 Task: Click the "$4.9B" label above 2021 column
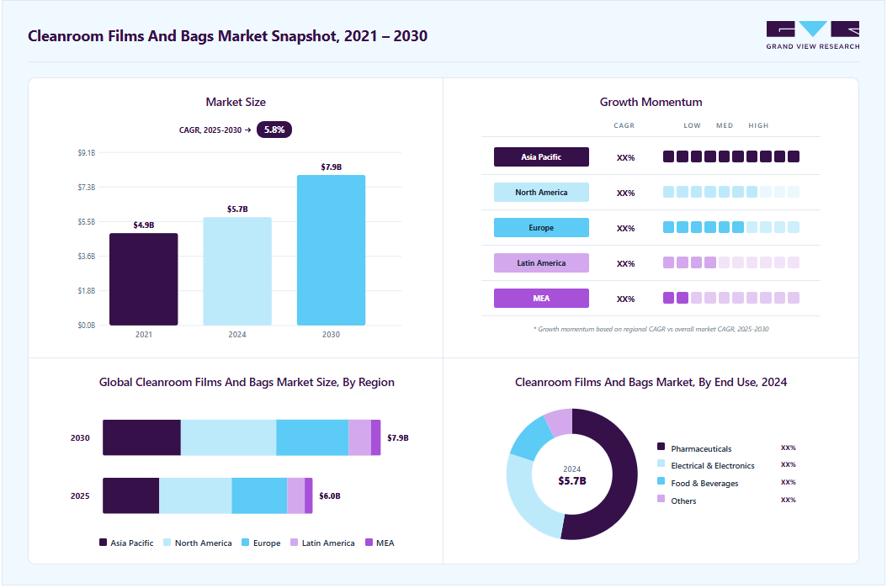pyautogui.click(x=144, y=225)
